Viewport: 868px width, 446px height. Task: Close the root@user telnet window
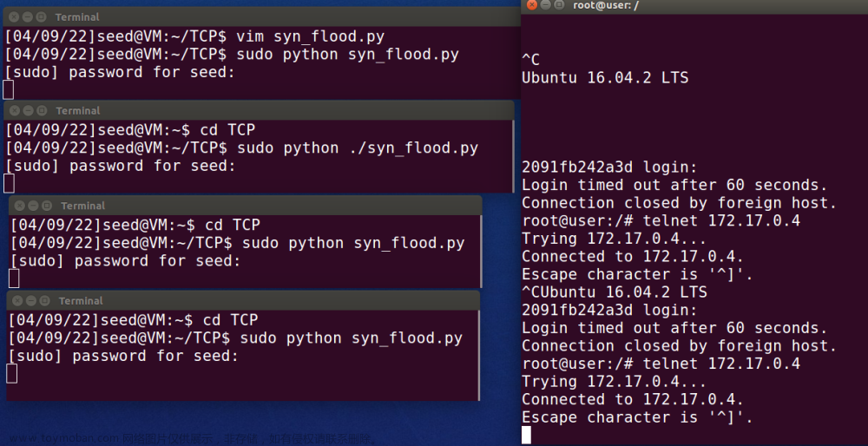[x=532, y=5]
